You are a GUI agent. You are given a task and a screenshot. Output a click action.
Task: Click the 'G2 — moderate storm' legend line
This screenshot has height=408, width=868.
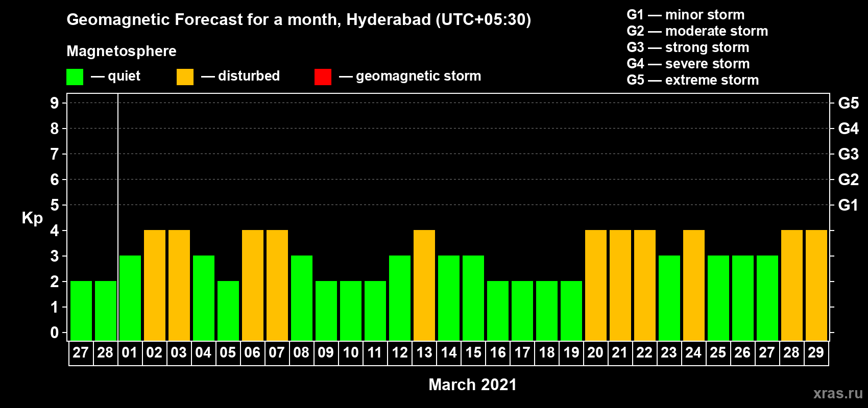pyautogui.click(x=697, y=31)
